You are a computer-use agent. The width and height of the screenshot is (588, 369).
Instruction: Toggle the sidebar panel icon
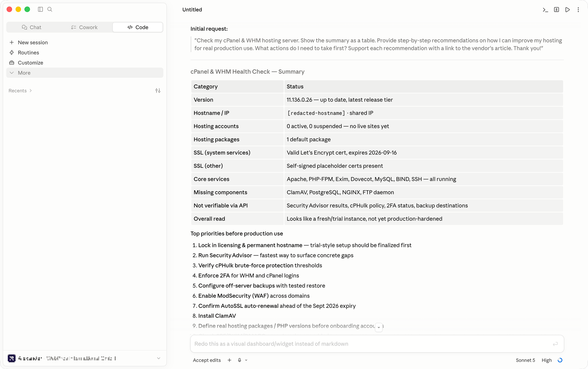point(40,9)
